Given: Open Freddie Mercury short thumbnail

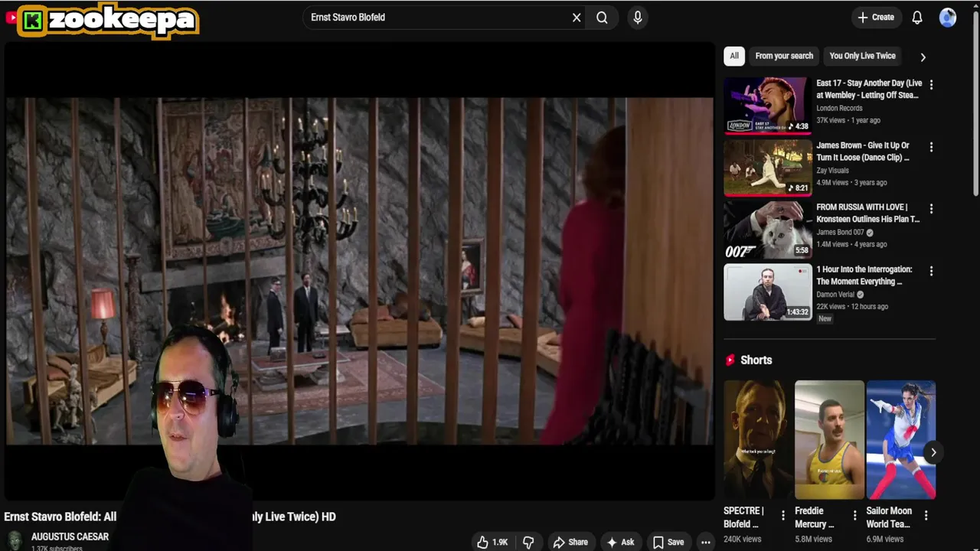Looking at the screenshot, I should [x=829, y=440].
